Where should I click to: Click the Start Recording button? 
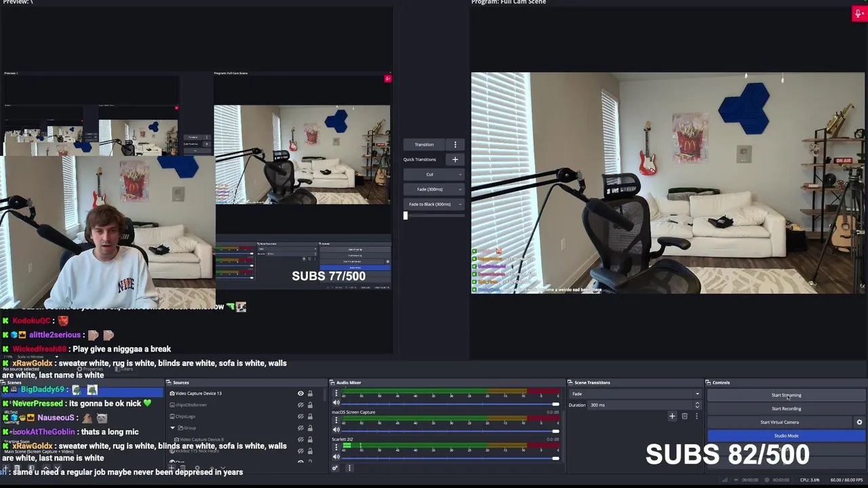[x=786, y=409]
